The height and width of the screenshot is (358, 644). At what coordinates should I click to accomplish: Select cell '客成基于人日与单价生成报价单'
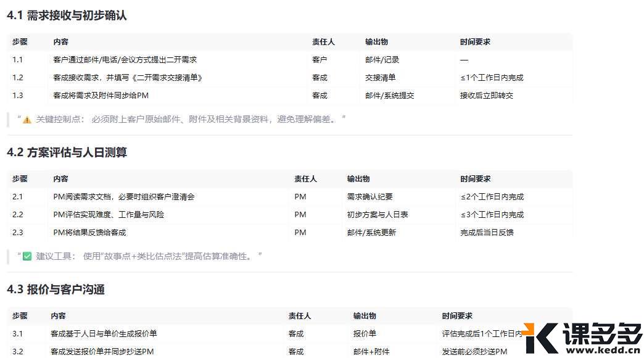pyautogui.click(x=104, y=333)
